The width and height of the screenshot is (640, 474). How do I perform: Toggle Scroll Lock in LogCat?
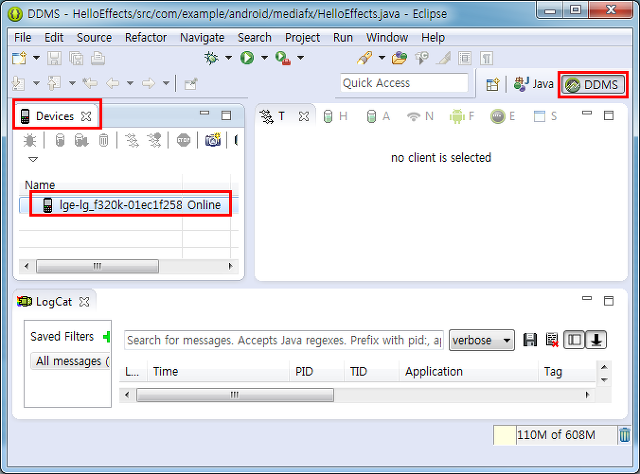pos(596,340)
